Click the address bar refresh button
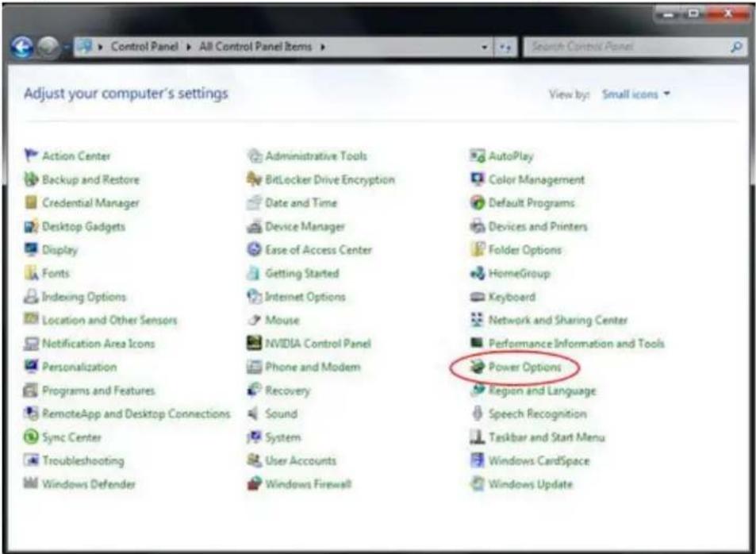The width and height of the screenshot is (756, 554). point(505,48)
